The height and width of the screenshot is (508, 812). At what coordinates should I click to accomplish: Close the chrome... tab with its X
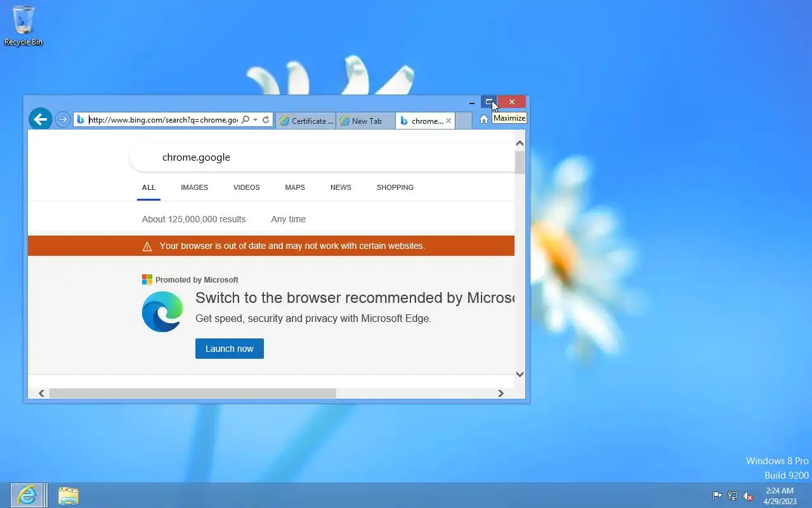coord(449,121)
